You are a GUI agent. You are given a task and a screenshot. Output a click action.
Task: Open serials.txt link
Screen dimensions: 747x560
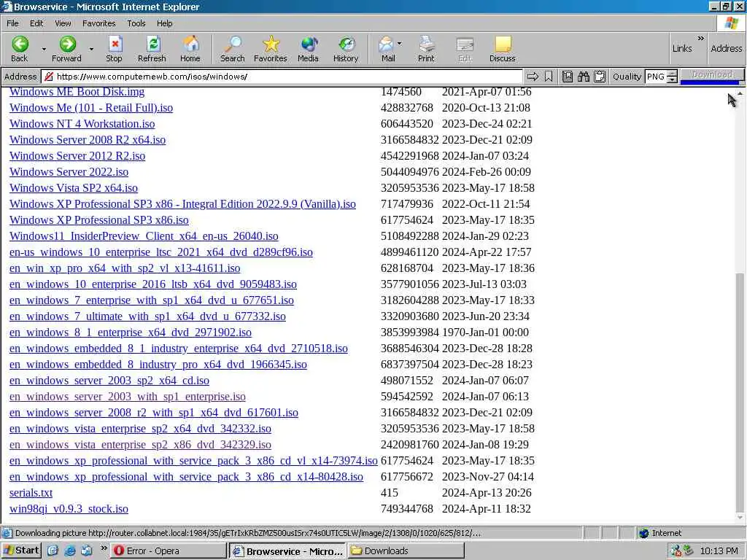pos(31,493)
